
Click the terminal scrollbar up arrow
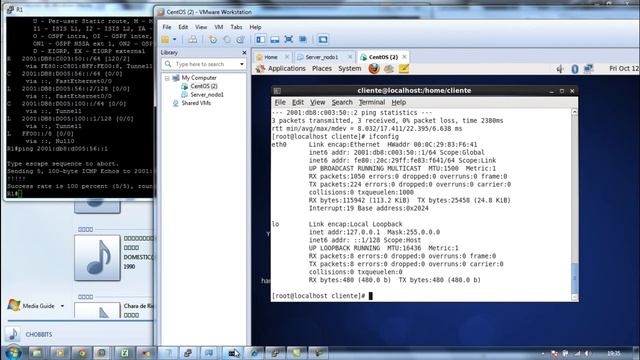click(x=574, y=112)
